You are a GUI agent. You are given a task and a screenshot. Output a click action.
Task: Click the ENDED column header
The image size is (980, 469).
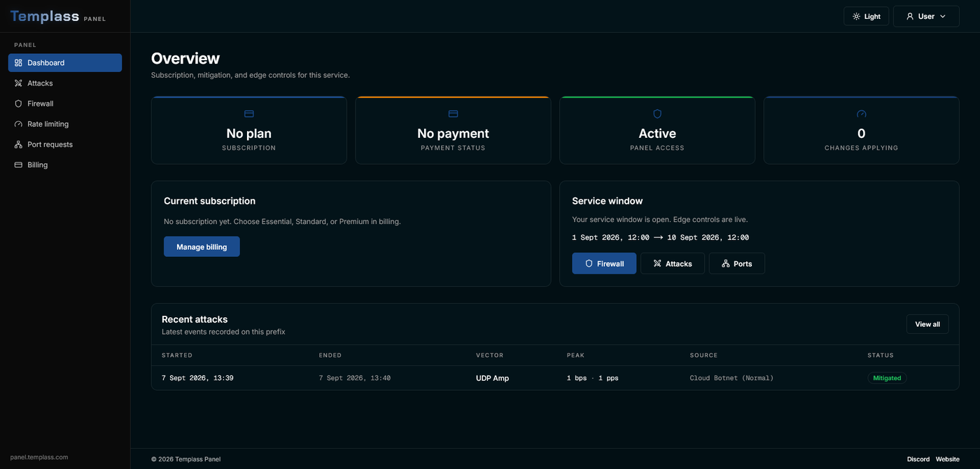[x=330, y=356]
